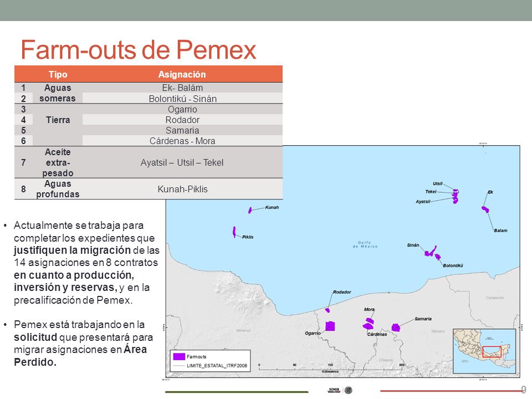Click the Kunah label on the map
The image size is (532, 399).
click(272, 207)
